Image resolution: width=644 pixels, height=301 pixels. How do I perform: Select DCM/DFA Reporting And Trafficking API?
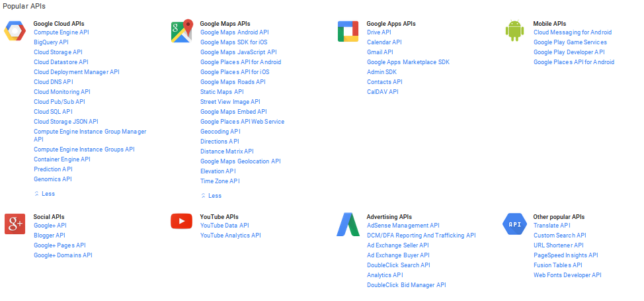pyautogui.click(x=421, y=236)
